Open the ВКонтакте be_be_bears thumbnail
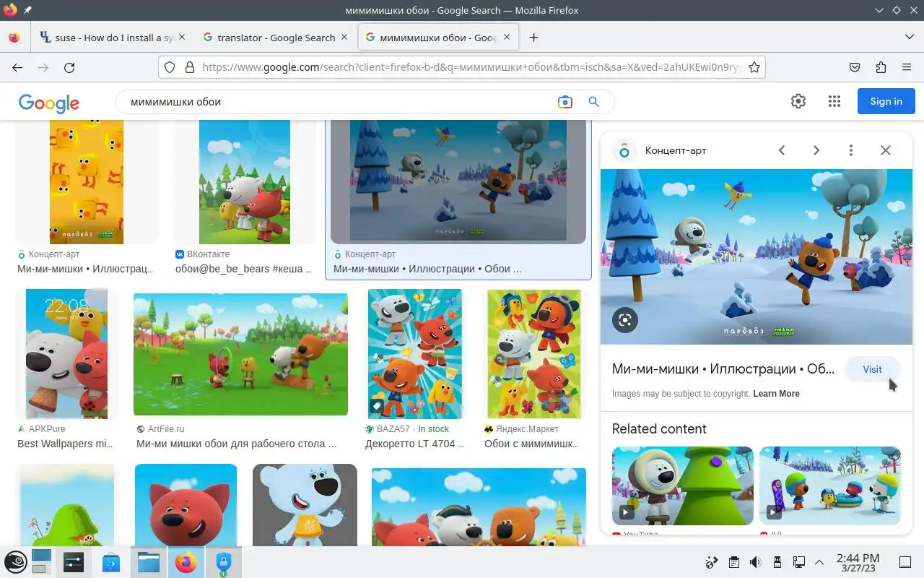 click(x=245, y=182)
